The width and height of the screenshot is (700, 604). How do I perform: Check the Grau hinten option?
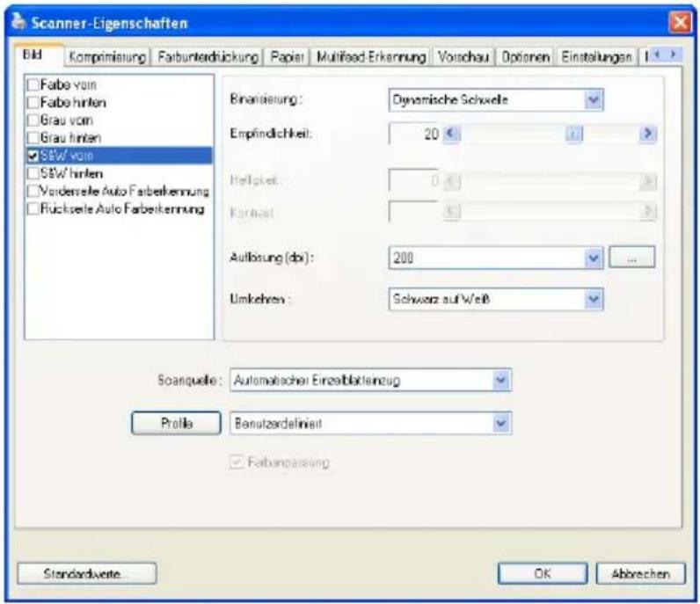[33, 137]
